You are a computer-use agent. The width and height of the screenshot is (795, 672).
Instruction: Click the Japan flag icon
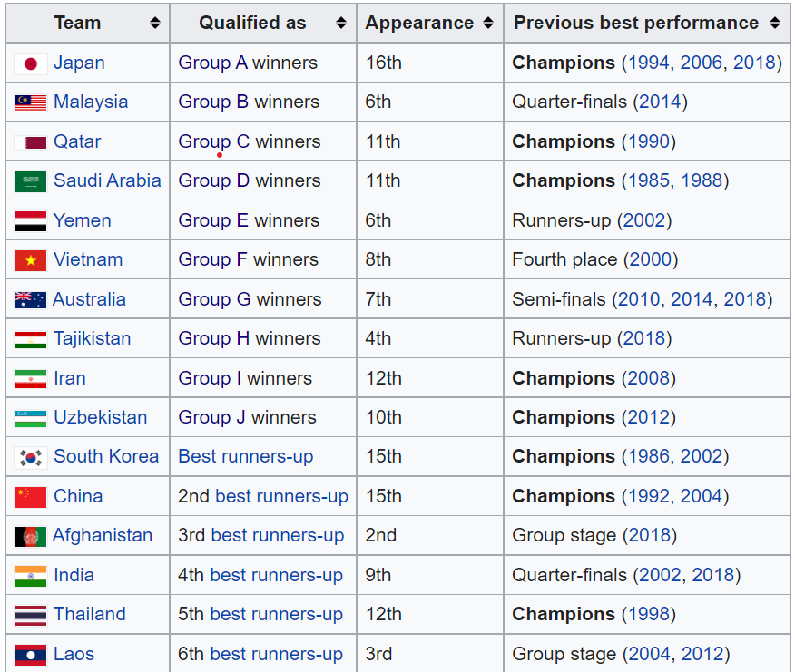31,63
